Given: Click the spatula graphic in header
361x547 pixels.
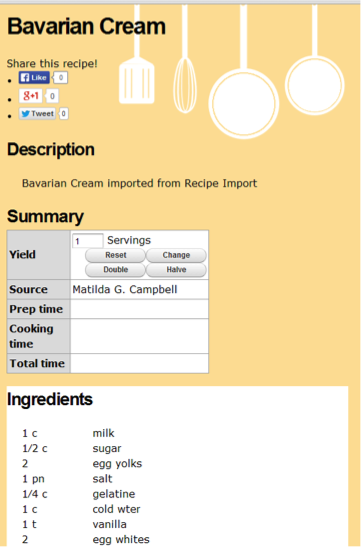Looking at the screenshot, I should [137, 54].
